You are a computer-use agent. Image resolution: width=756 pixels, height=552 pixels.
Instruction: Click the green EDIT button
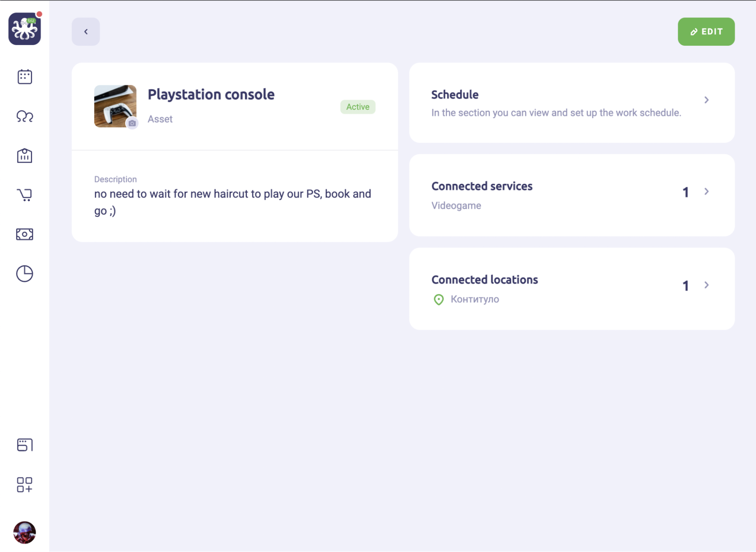(706, 32)
